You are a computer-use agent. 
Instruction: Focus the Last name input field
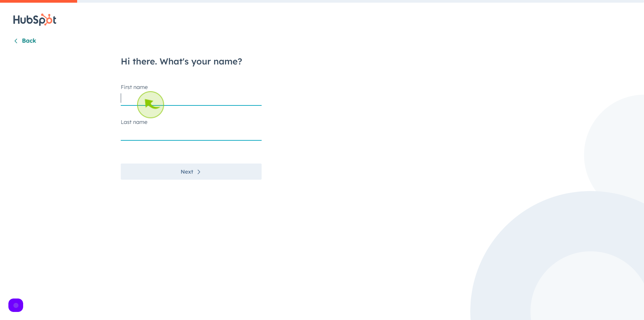tap(191, 134)
